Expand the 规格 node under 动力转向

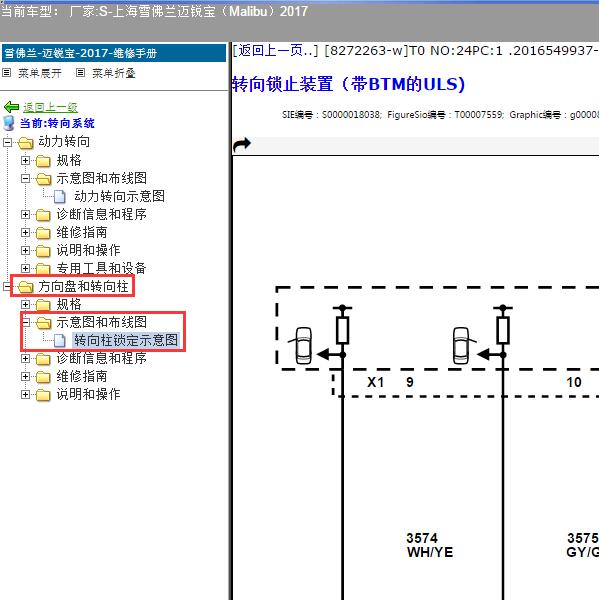(25, 160)
